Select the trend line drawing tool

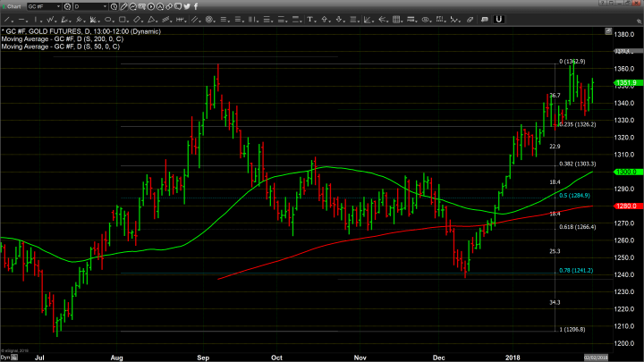coord(7,20)
